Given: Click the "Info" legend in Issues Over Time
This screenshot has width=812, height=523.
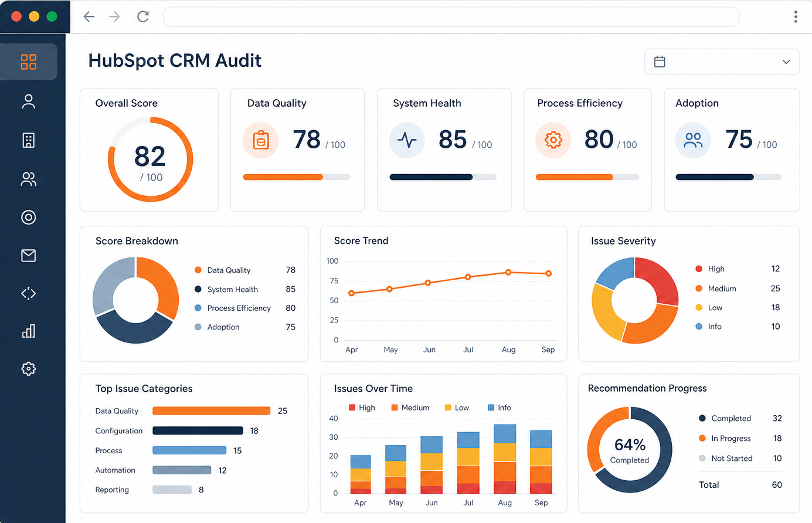Looking at the screenshot, I should pos(500,407).
